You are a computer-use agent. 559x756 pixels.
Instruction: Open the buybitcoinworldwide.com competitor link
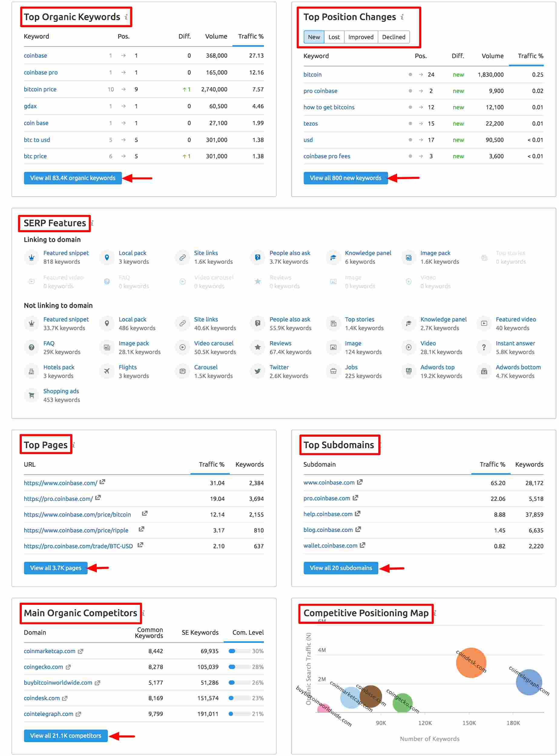pyautogui.click(x=58, y=683)
